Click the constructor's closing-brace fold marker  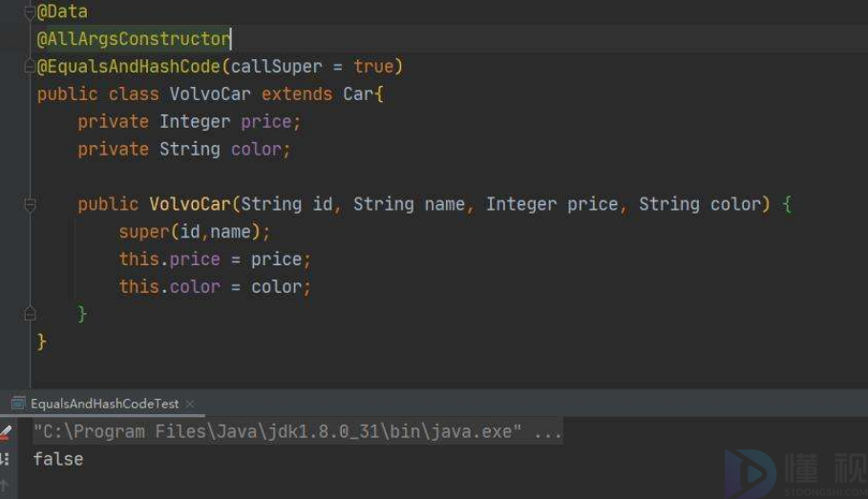click(30, 314)
